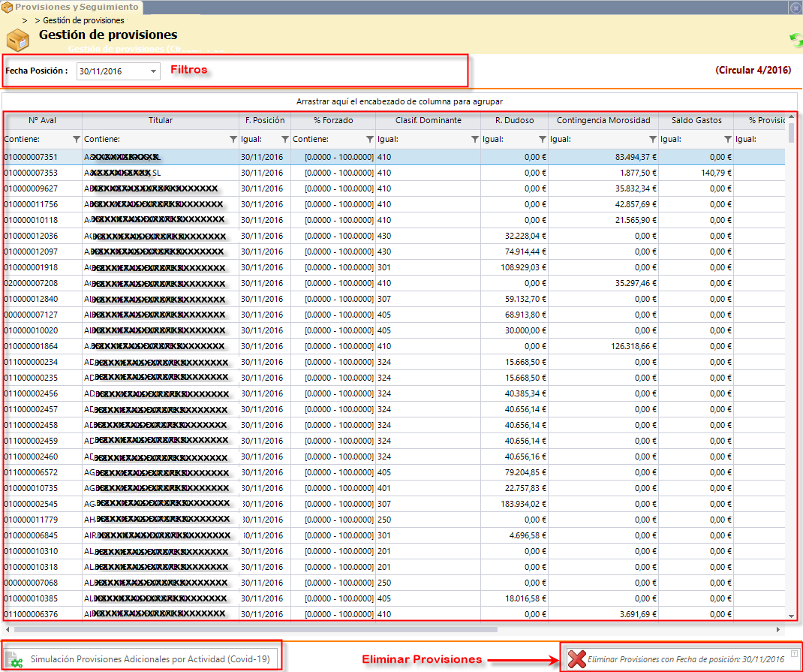Screen dimensions: 803x672
Task: Click the horizontal scrollbar right arrow
Action: (778, 629)
